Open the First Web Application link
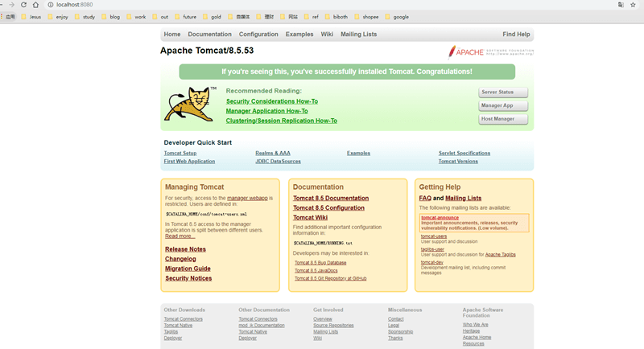Screen dimensions: 644x349 (x=189, y=161)
